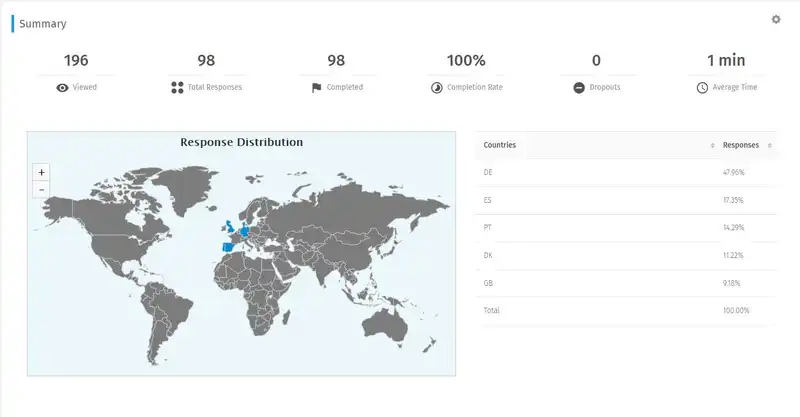Click the 11.22% response value
The height and width of the screenshot is (417, 800).
click(x=733, y=255)
